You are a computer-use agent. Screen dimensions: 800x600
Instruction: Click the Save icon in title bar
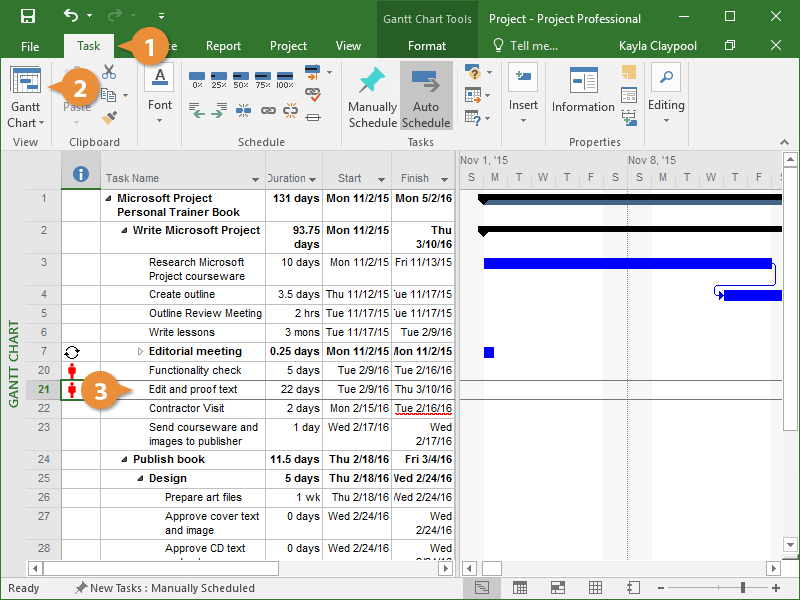(28, 17)
